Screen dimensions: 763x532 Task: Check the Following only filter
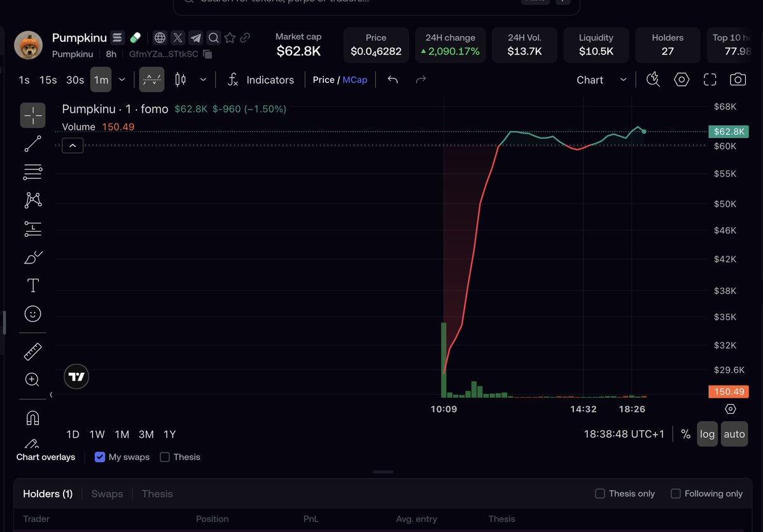tap(675, 494)
